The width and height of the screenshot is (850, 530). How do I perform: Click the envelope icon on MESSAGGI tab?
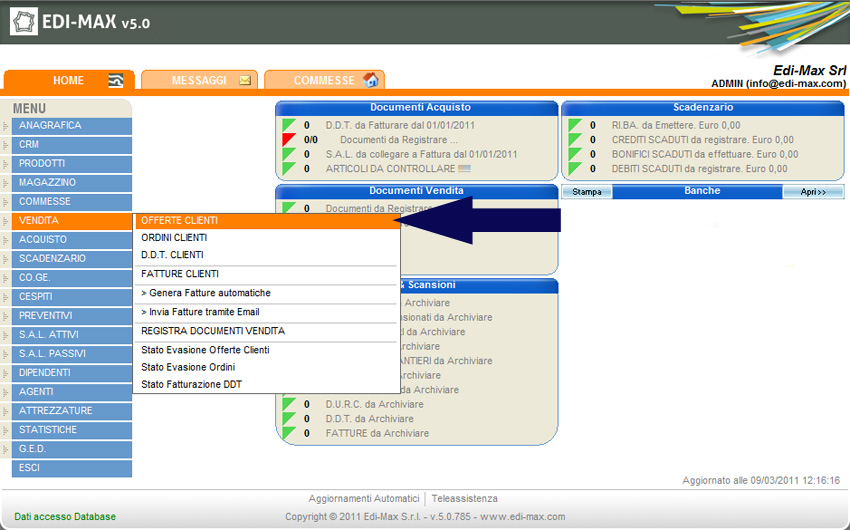[x=245, y=81]
